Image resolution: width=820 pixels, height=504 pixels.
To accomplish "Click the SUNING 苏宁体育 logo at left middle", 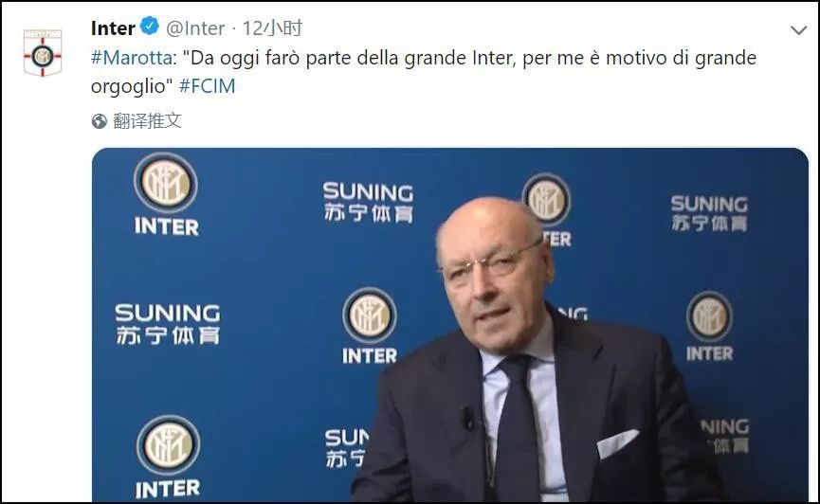I will tap(168, 324).
